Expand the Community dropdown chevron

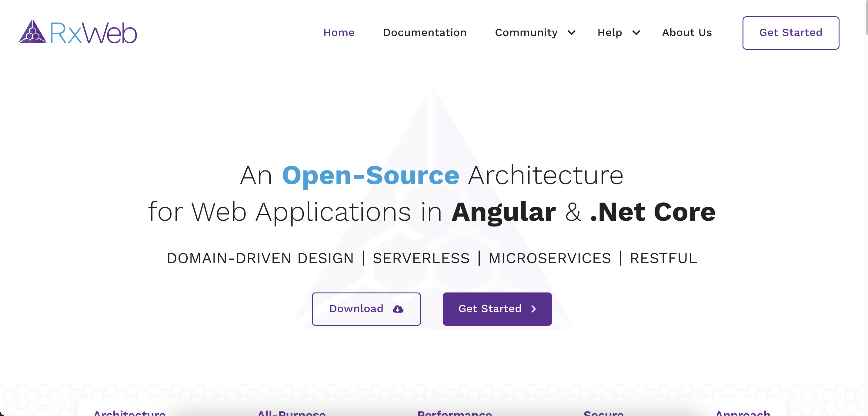click(572, 33)
